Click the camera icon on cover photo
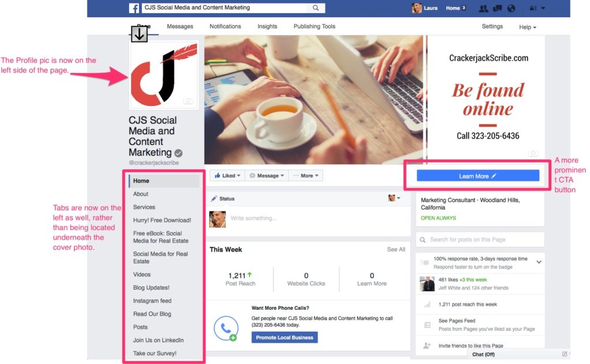This screenshot has height=364, width=590. click(533, 153)
